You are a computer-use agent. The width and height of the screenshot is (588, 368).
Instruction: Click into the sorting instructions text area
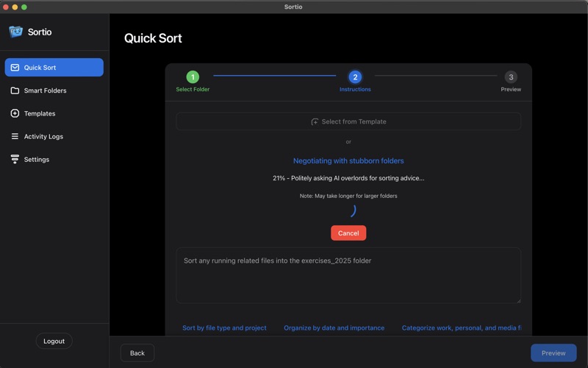348,275
